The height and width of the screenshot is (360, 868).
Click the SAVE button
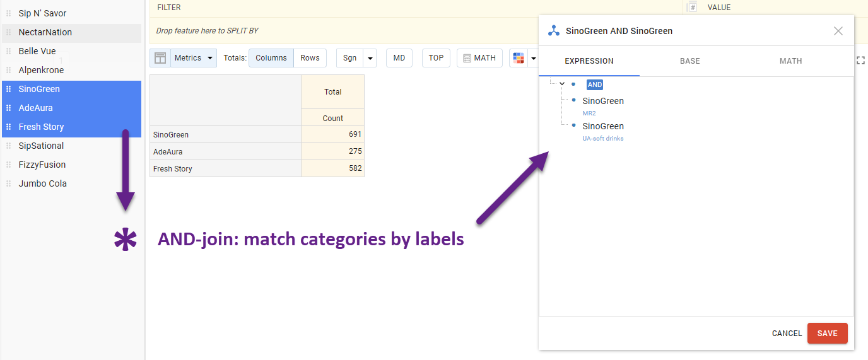click(827, 334)
